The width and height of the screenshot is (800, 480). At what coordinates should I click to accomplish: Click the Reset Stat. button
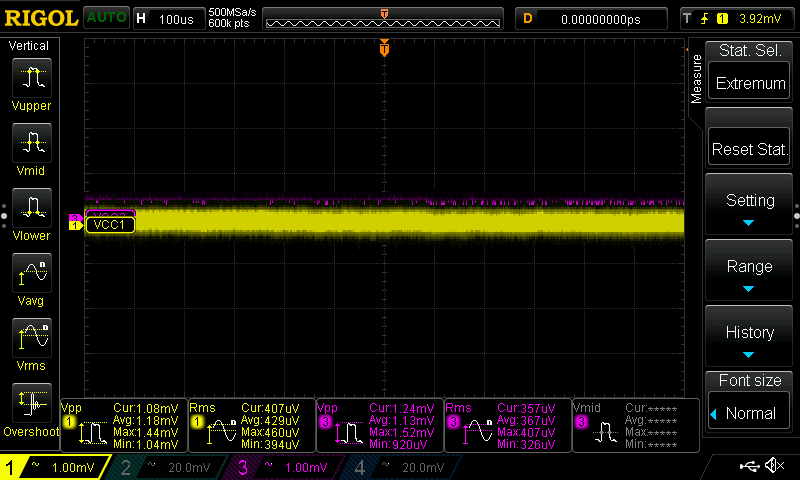click(x=749, y=148)
